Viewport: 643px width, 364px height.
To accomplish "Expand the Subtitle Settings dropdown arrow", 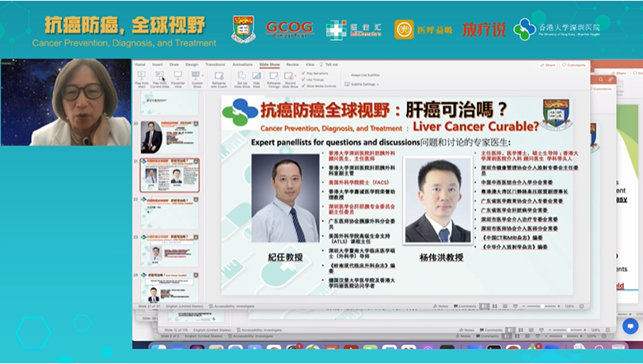I will tap(377, 85).
